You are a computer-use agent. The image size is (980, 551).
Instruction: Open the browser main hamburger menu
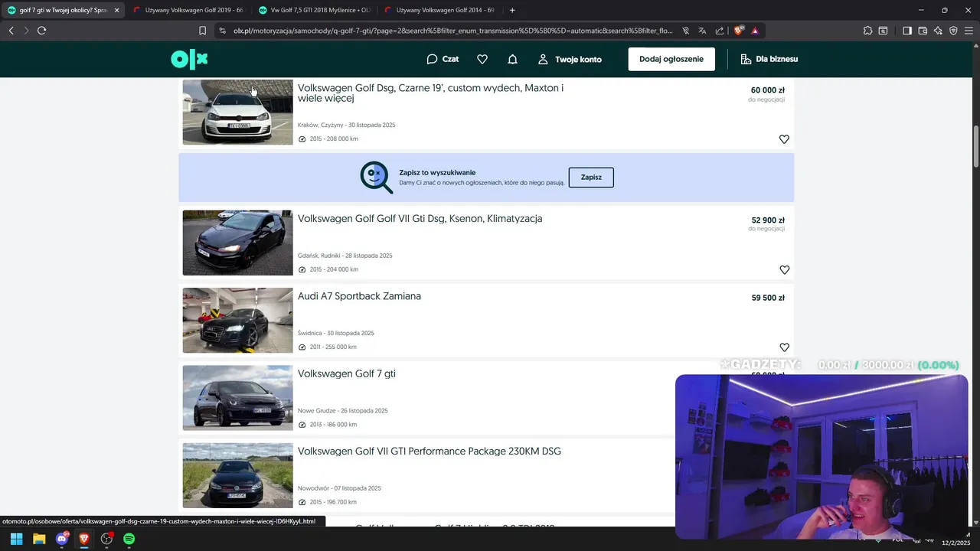click(969, 31)
